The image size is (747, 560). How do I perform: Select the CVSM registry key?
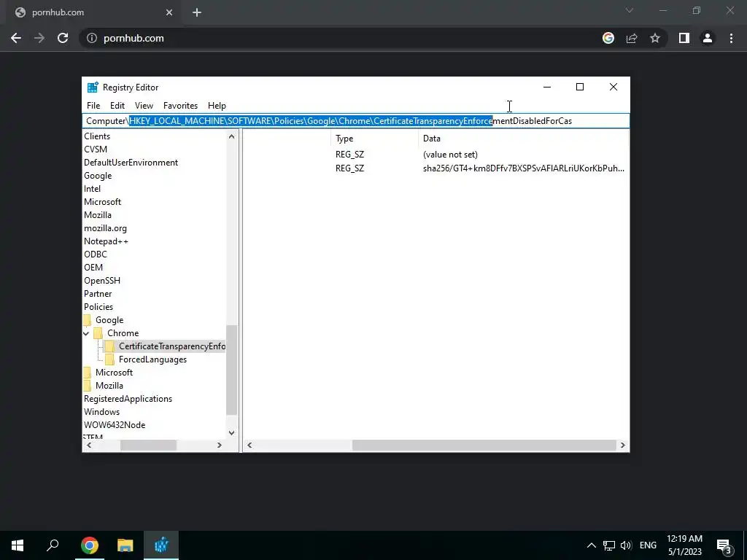96,149
